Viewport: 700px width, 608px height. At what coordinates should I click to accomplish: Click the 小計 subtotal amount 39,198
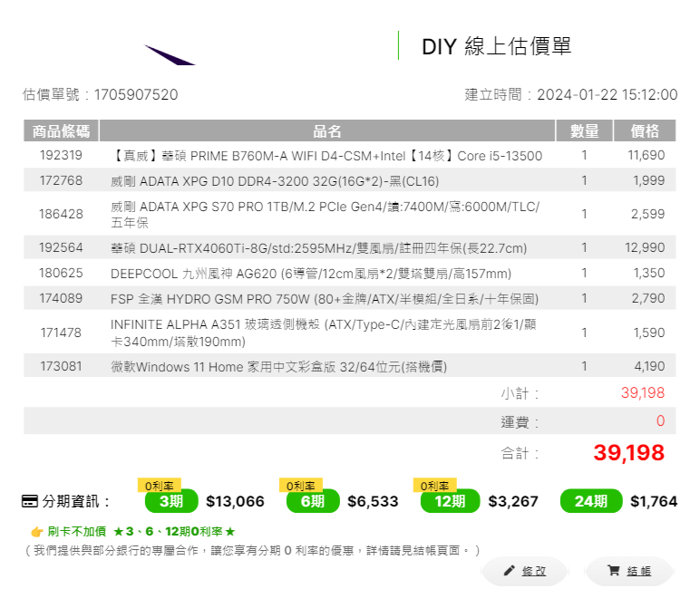643,393
